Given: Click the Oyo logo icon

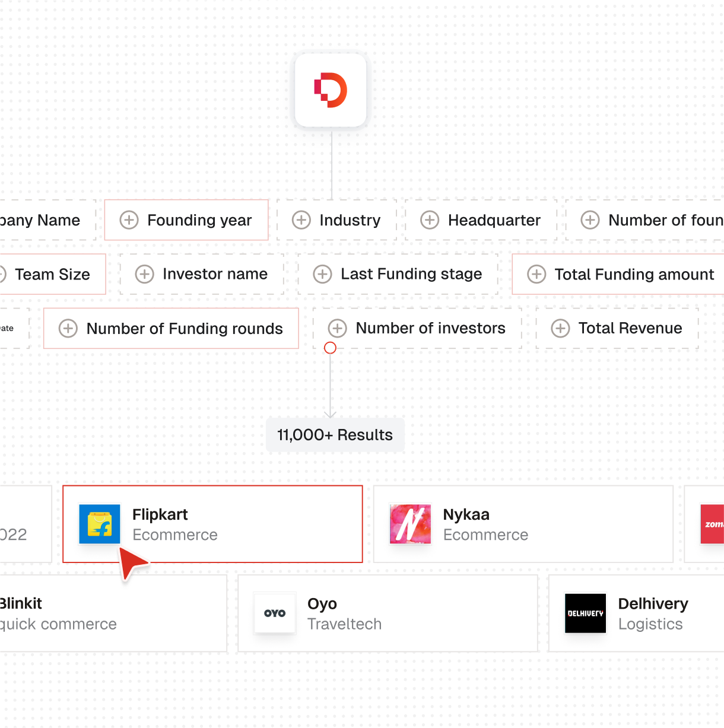Looking at the screenshot, I should pyautogui.click(x=275, y=613).
